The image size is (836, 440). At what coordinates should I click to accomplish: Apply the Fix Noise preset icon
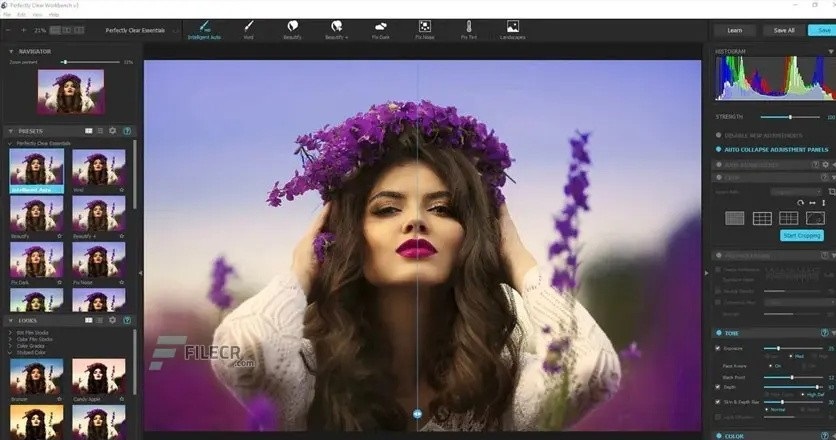point(425,26)
